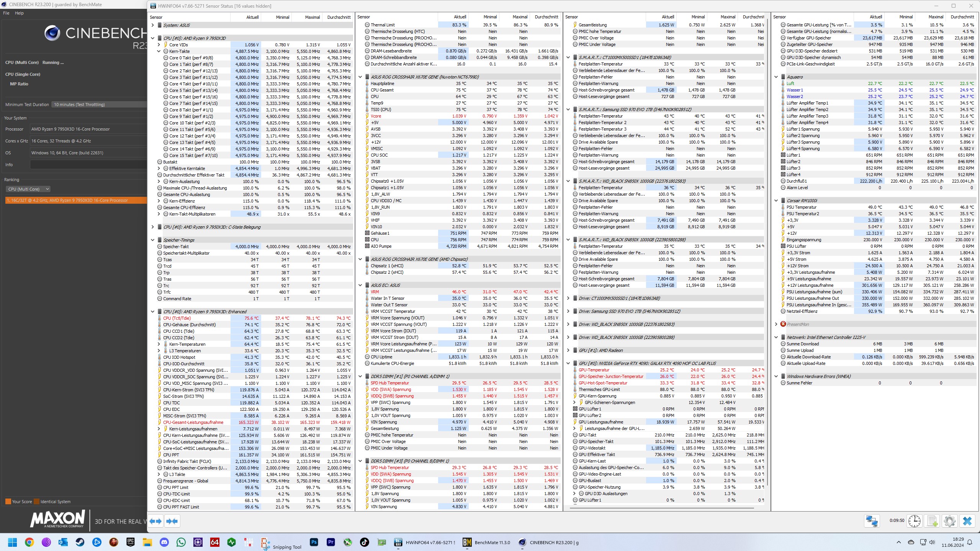Viewport: 980px width, 551px height.
Task: Click the remote network monitoring icon
Action: click(872, 521)
